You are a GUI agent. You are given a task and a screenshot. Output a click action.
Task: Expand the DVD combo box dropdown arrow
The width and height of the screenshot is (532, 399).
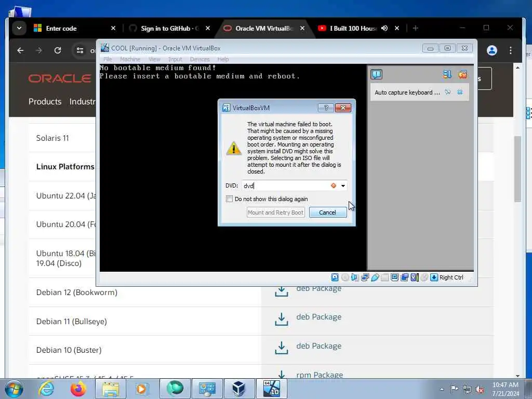(343, 185)
